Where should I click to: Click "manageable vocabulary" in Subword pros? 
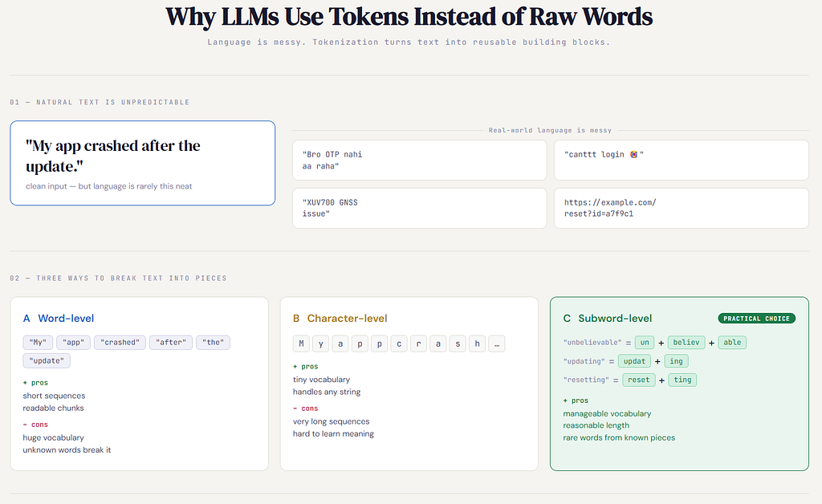click(607, 413)
